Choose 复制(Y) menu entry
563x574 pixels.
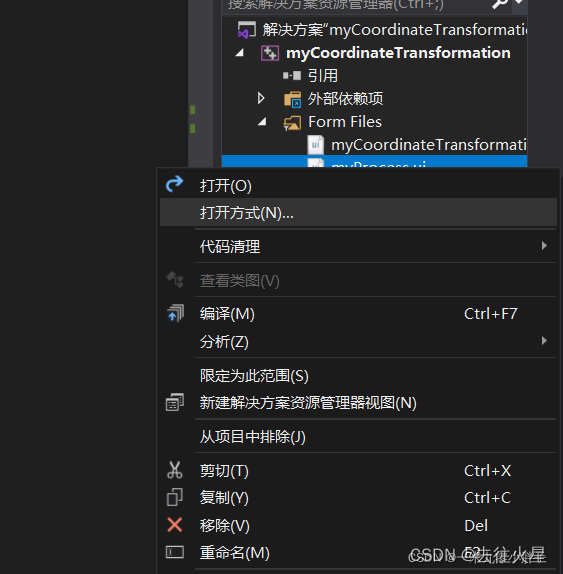click(358, 497)
